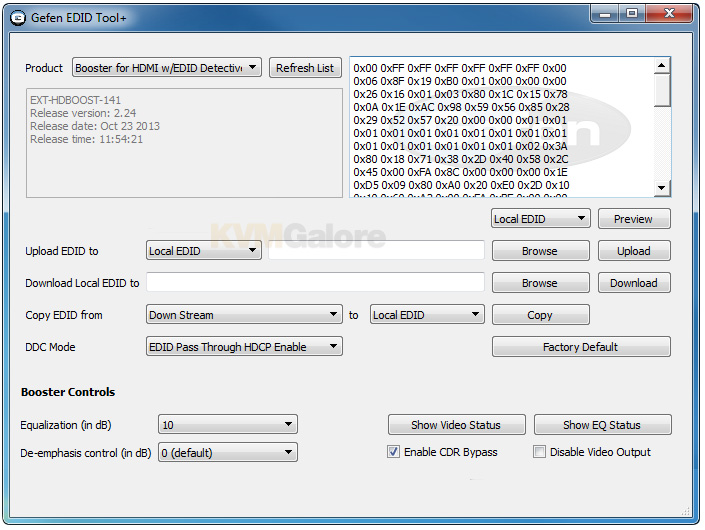Image resolution: width=705 pixels, height=530 pixels.
Task: Click the EDID row starting with 0x26 0x16
Action: pyautogui.click(x=460, y=94)
